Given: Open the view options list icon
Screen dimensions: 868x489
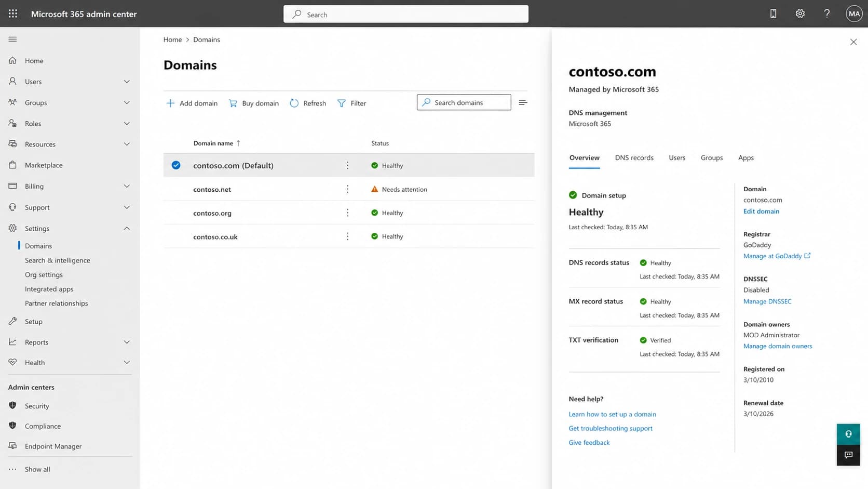Looking at the screenshot, I should click(523, 102).
